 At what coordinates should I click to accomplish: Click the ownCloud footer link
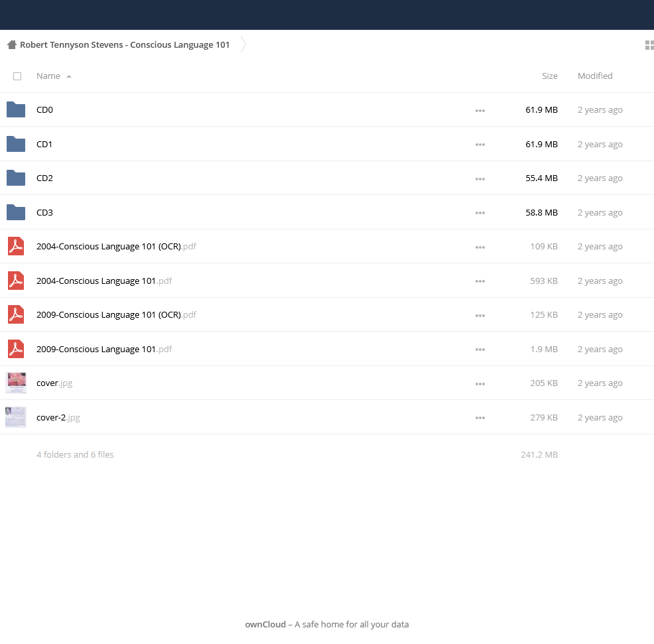click(265, 624)
